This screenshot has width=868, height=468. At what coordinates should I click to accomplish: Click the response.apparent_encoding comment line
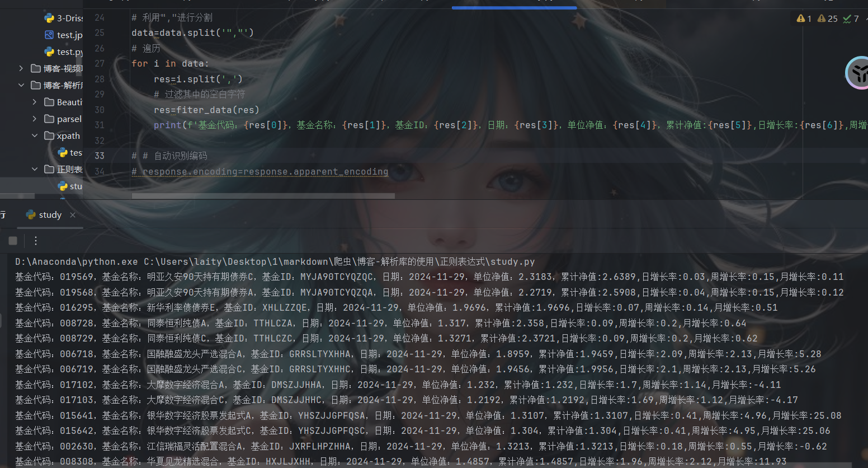(260, 171)
